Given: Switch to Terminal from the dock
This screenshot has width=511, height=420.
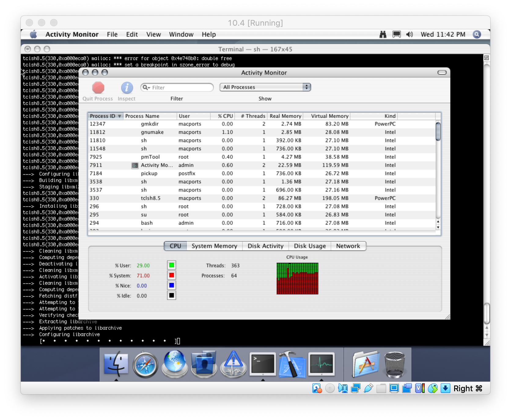Looking at the screenshot, I should click(x=263, y=364).
